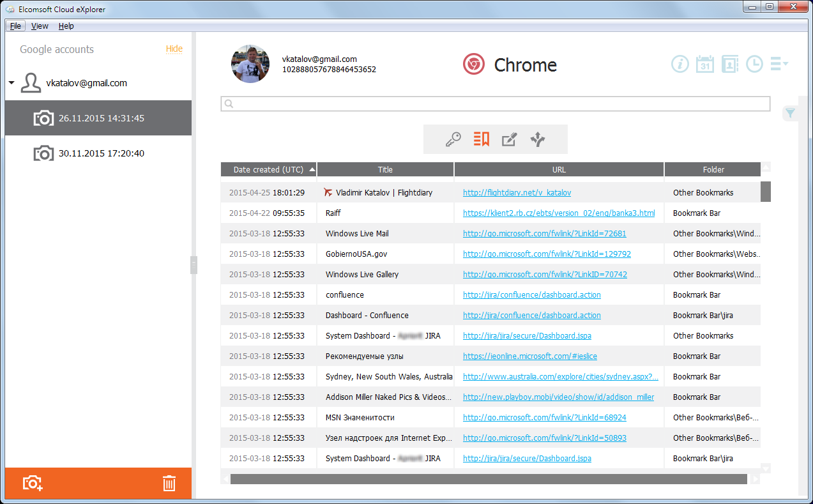Open the info icon in header
This screenshot has width=813, height=504.
coord(680,64)
